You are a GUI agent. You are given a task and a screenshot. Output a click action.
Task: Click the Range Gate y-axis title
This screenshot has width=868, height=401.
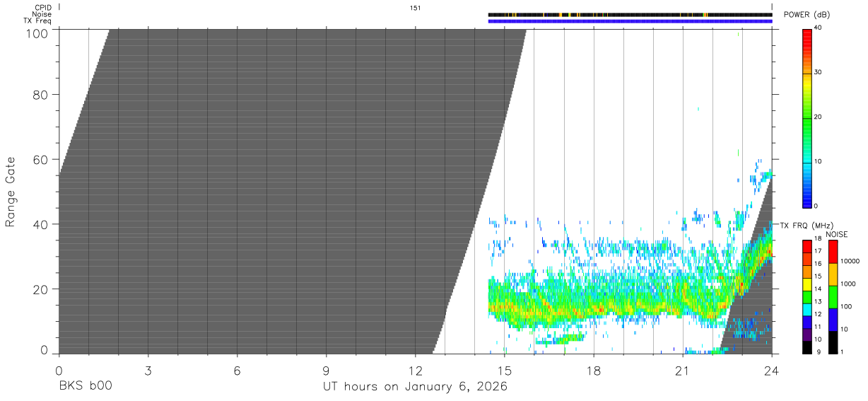click(11, 192)
